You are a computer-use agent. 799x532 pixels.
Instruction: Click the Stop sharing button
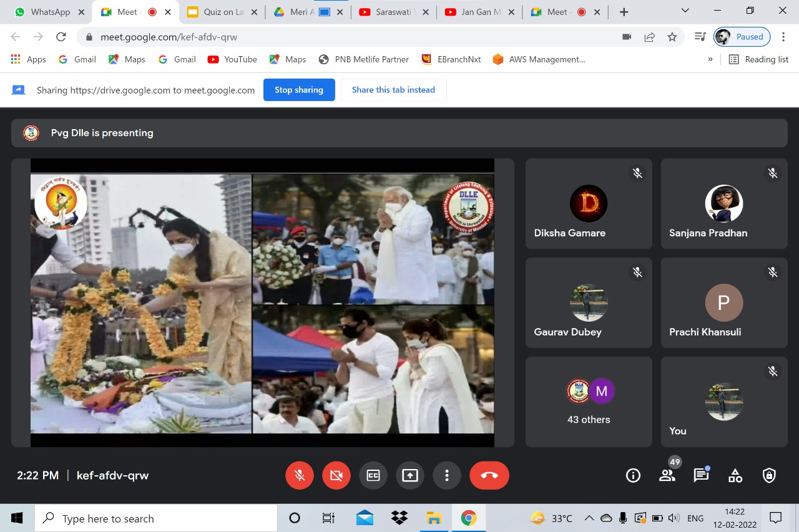point(298,90)
